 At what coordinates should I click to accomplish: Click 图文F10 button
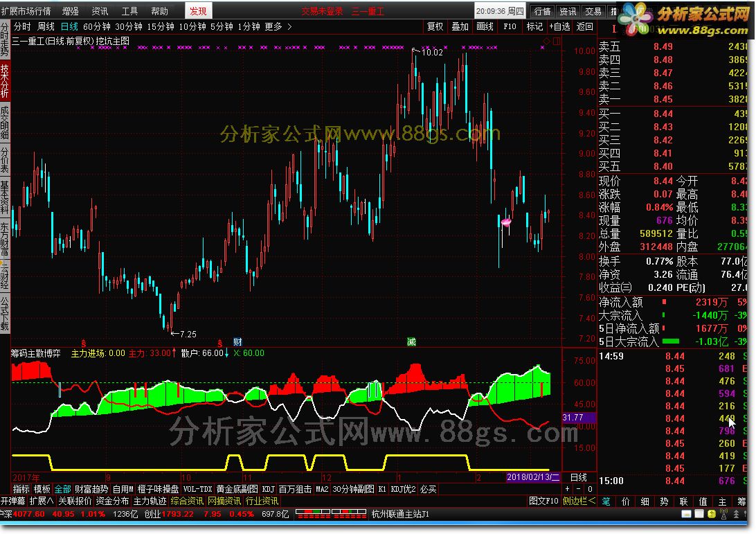click(x=544, y=501)
